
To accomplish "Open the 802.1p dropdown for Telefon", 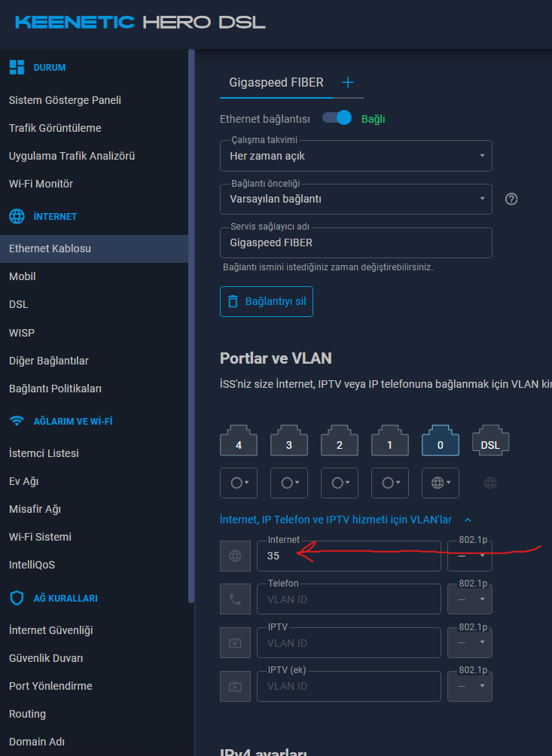I will tap(470, 599).
